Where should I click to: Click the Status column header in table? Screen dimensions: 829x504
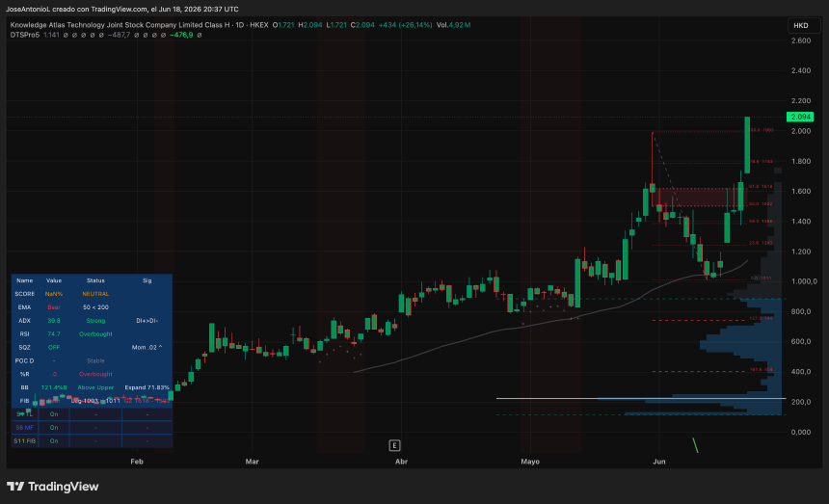pyautogui.click(x=95, y=280)
